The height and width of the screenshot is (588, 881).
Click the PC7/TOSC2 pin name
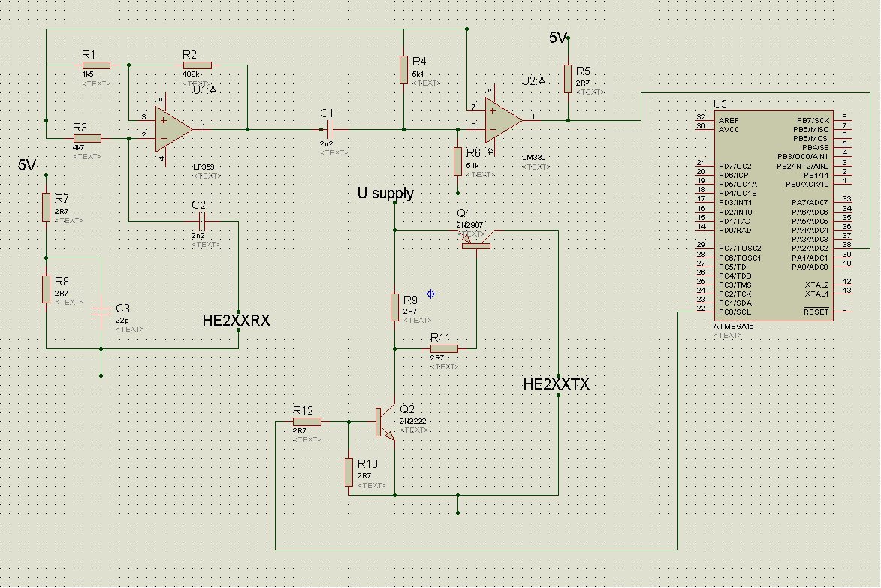click(x=740, y=249)
